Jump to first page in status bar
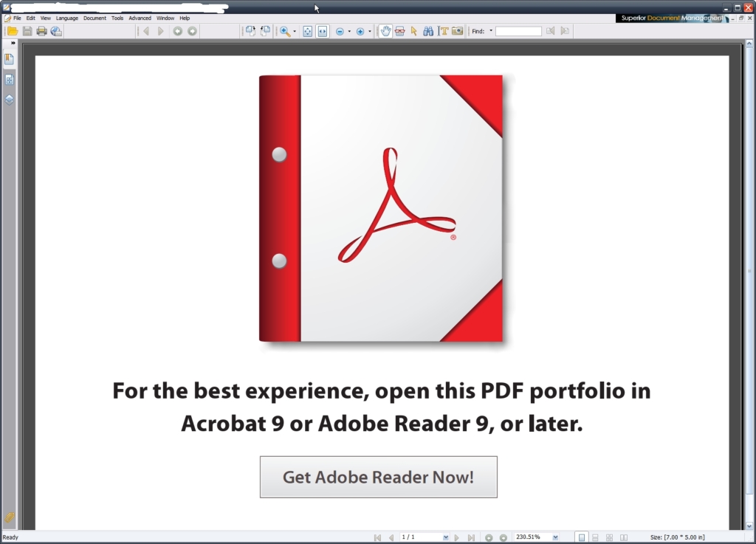Screen dimensions: 756x544 (377, 537)
